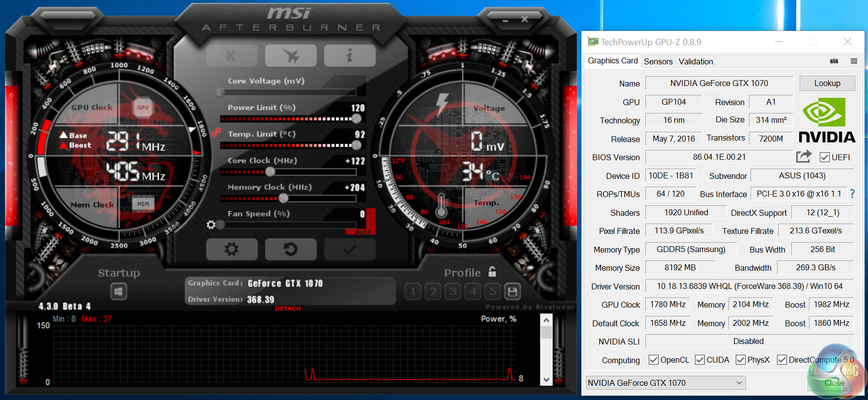
Task: Click the Temp Limit slider handle
Action: [357, 145]
